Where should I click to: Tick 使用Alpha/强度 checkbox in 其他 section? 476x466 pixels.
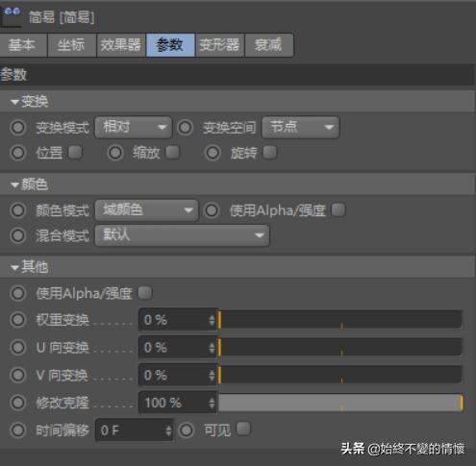tap(145, 293)
